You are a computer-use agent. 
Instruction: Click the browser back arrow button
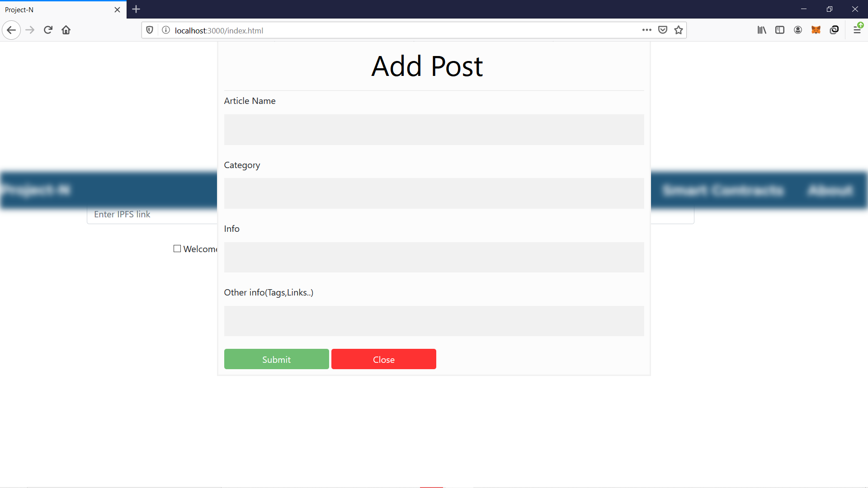click(11, 30)
